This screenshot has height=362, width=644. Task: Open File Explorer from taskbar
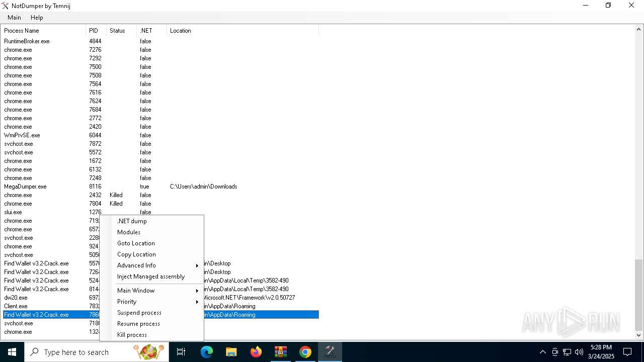point(231,352)
